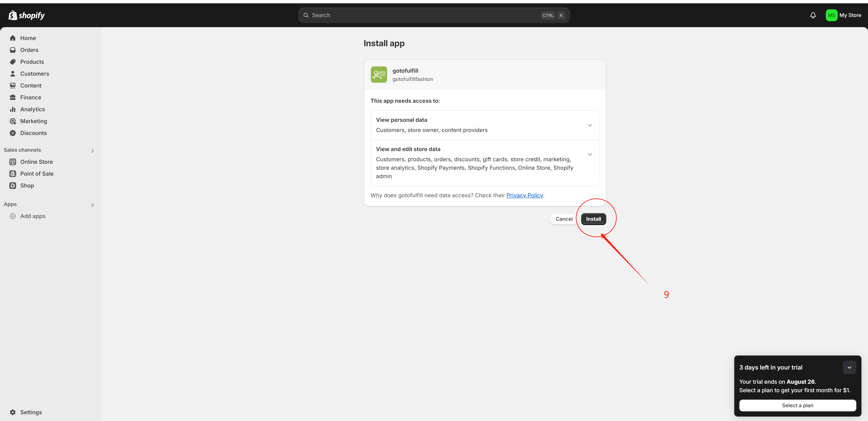
Task: Click the Shop channel icon
Action: coord(13,186)
